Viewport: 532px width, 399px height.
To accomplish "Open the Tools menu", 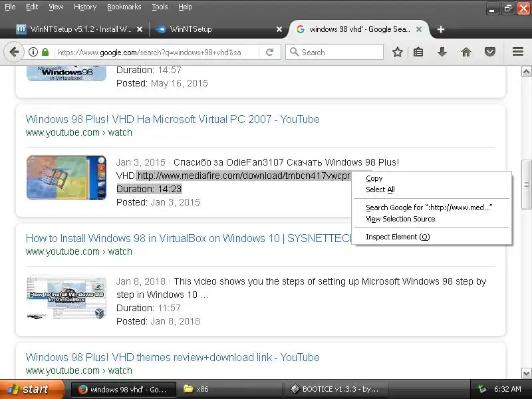I will pos(160,7).
